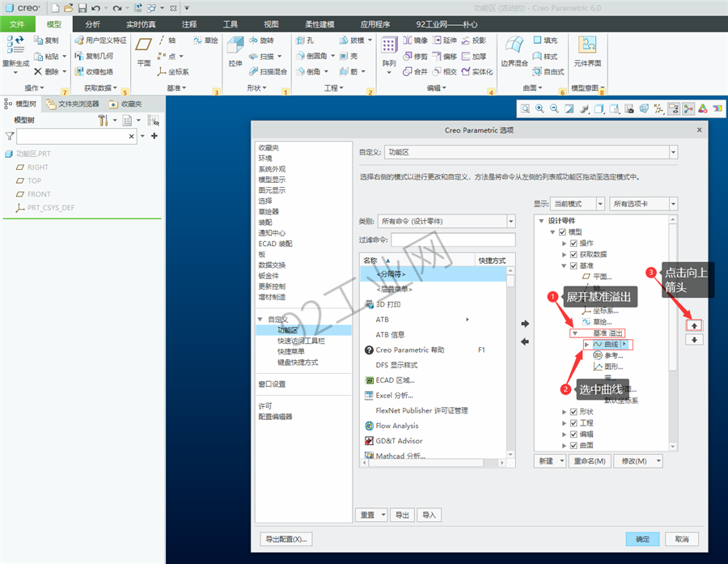This screenshot has width=728, height=564.
Task: Select the Pattern (阵列) tool icon
Action: click(x=388, y=45)
